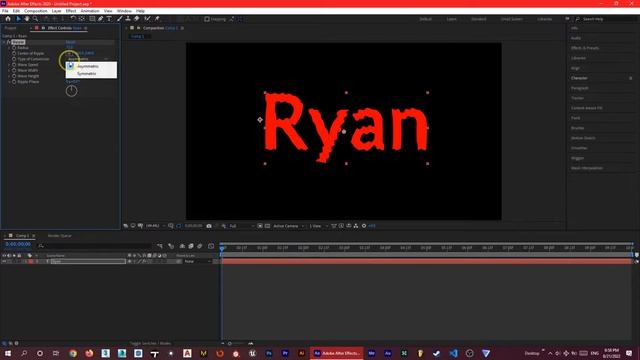Screen dimensions: 640x360
Task: Click the Windows Start button on taskbar
Action: [8, 353]
